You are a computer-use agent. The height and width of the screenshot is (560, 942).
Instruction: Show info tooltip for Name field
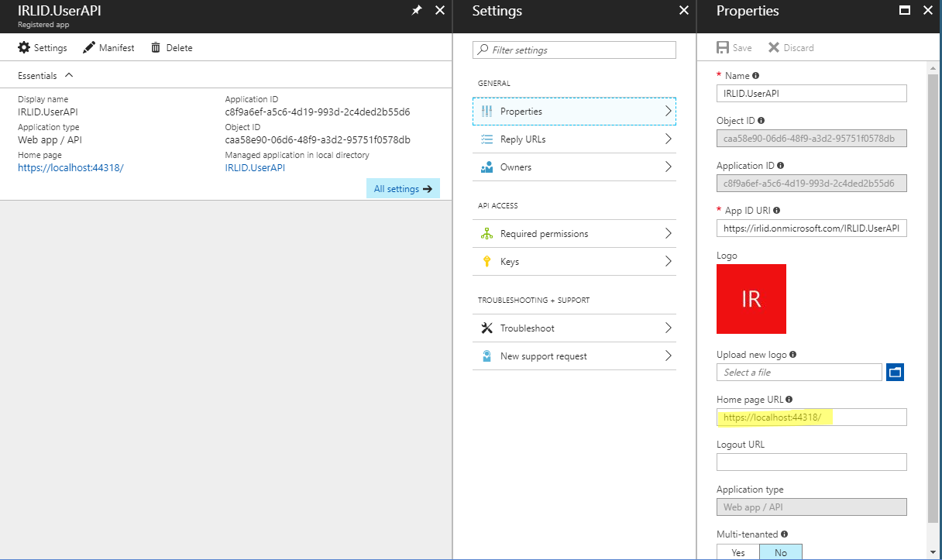point(756,76)
